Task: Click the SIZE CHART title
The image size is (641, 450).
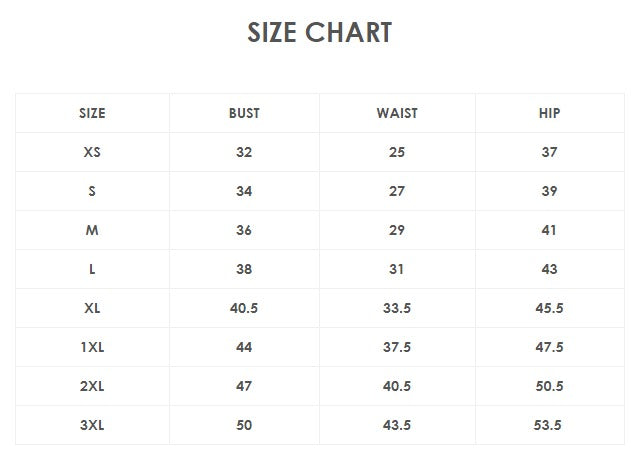Action: 320,32
